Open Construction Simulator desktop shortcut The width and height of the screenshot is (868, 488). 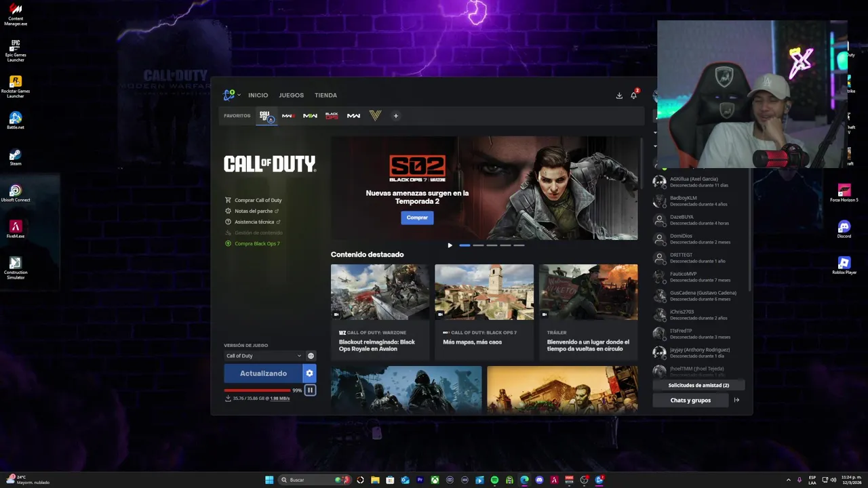tap(16, 268)
